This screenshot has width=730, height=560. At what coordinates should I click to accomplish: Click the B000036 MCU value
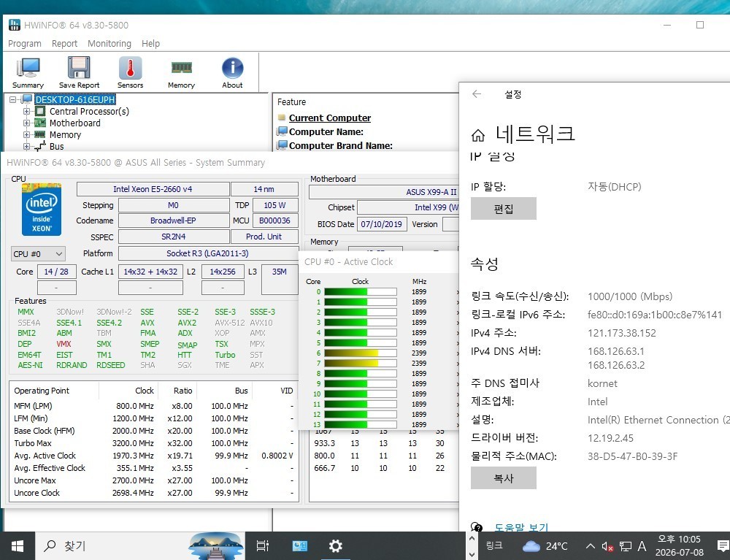[274, 220]
